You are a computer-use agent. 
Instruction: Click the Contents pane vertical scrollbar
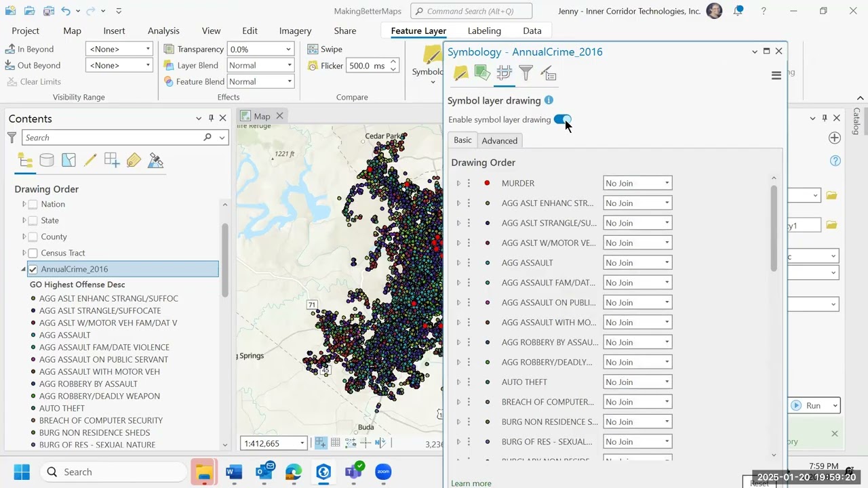point(225,260)
